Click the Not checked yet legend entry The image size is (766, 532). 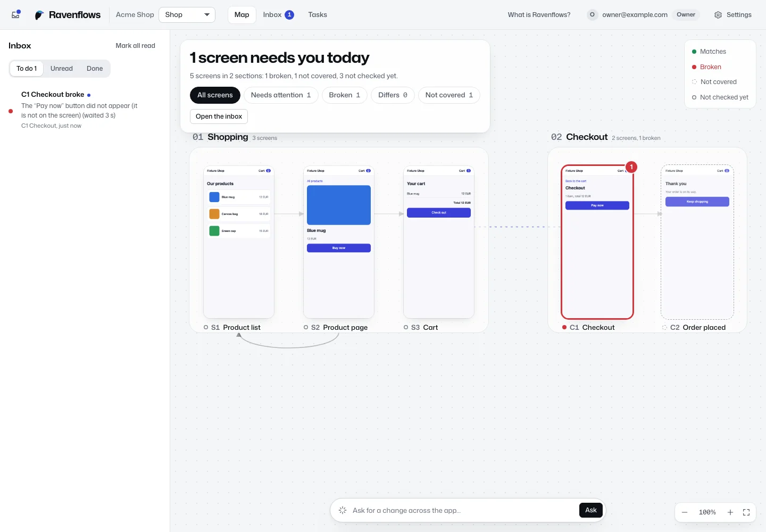[x=720, y=97]
